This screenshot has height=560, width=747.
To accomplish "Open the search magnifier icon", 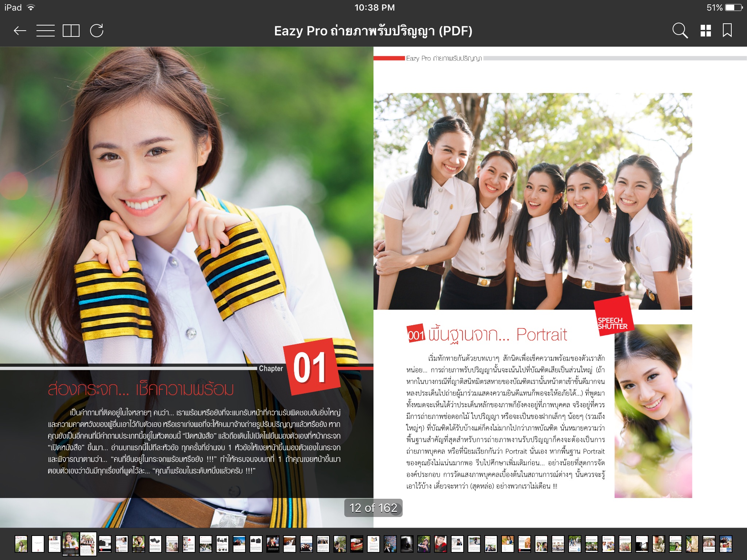I will click(680, 31).
